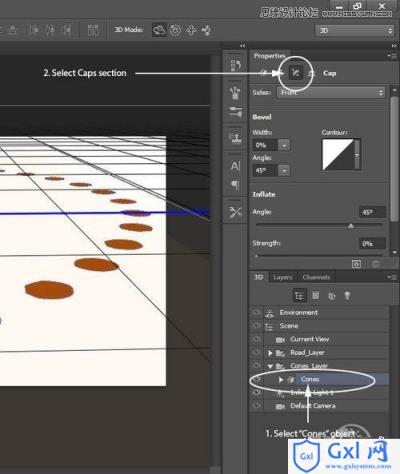Toggle visibility of Default Camera
Screen dimensions: 400x474
256,406
